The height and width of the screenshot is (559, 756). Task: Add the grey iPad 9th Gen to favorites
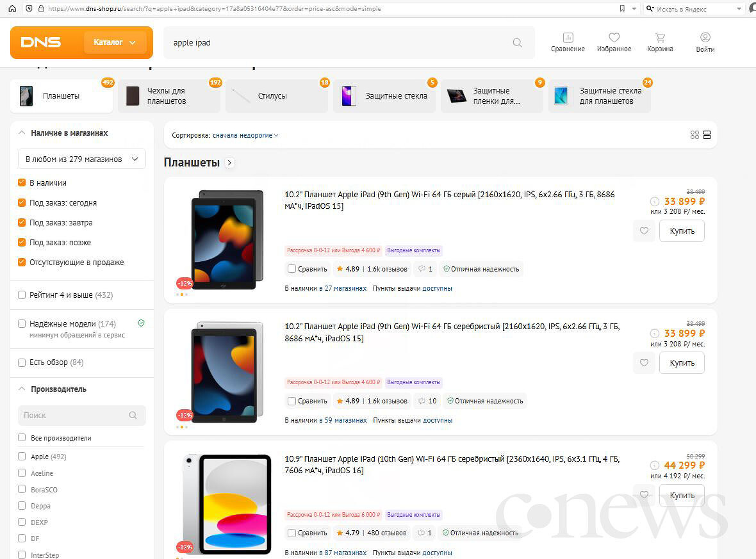click(644, 231)
